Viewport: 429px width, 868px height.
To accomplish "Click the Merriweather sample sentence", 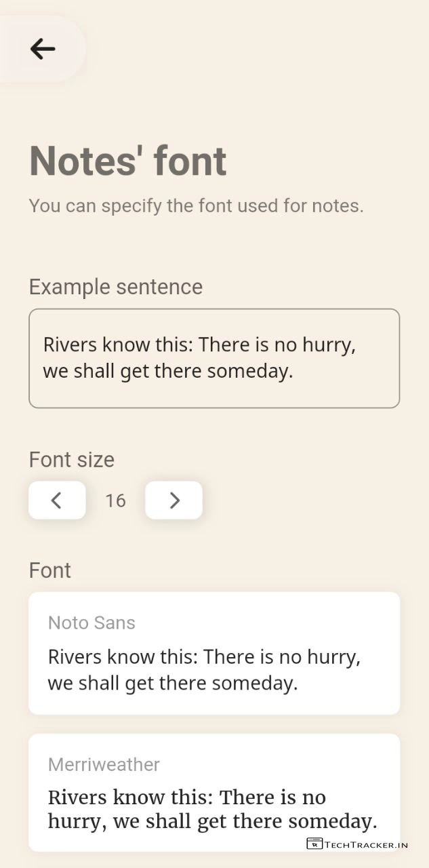I will pos(212,809).
